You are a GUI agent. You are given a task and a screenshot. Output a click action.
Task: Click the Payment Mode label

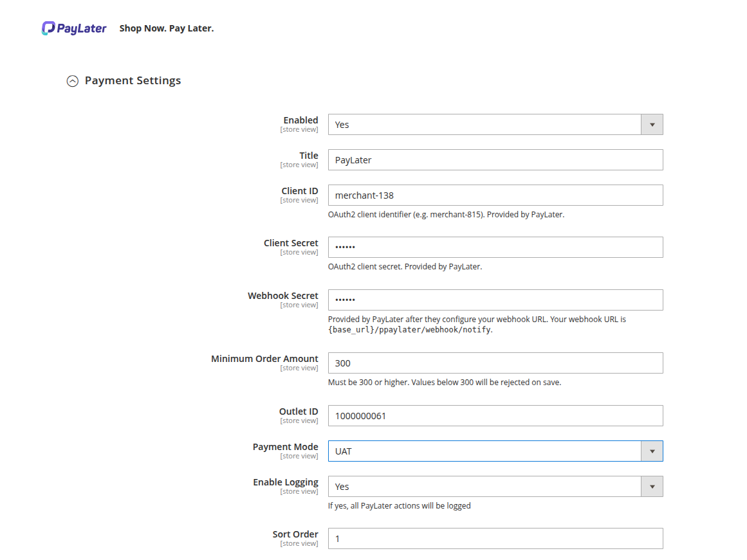tap(286, 447)
